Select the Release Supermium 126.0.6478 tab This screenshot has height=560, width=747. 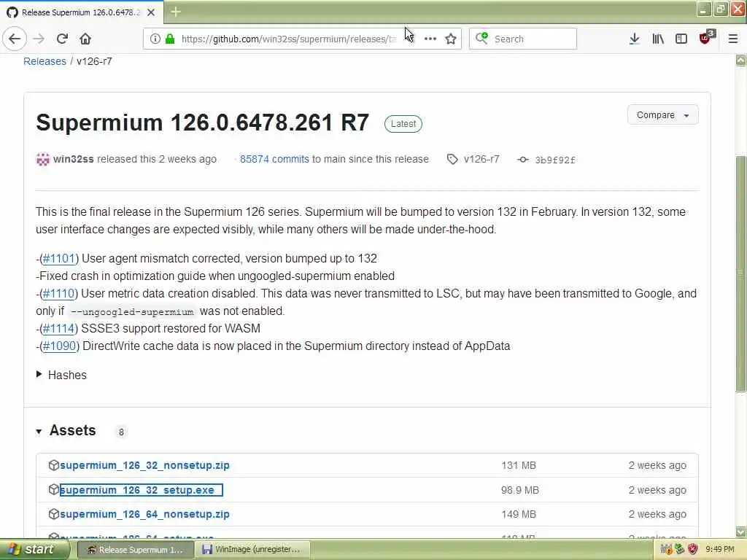pyautogui.click(x=81, y=12)
